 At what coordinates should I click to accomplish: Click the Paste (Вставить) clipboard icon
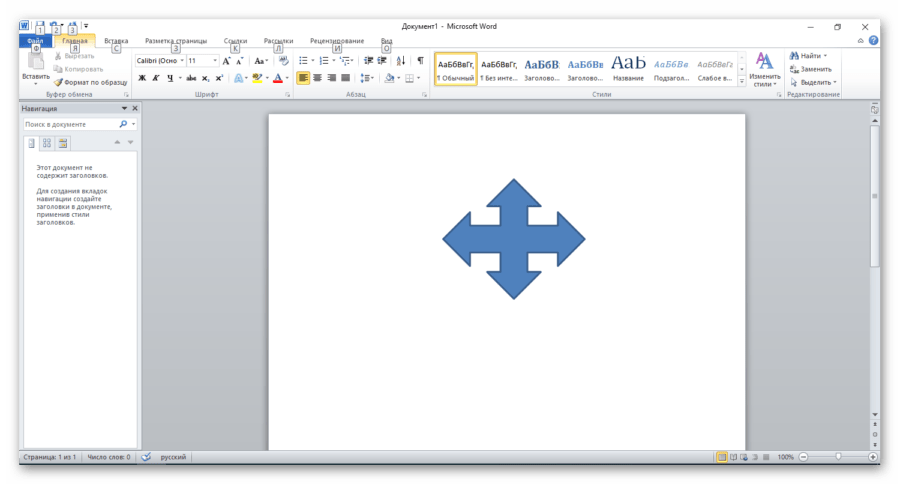point(36,64)
